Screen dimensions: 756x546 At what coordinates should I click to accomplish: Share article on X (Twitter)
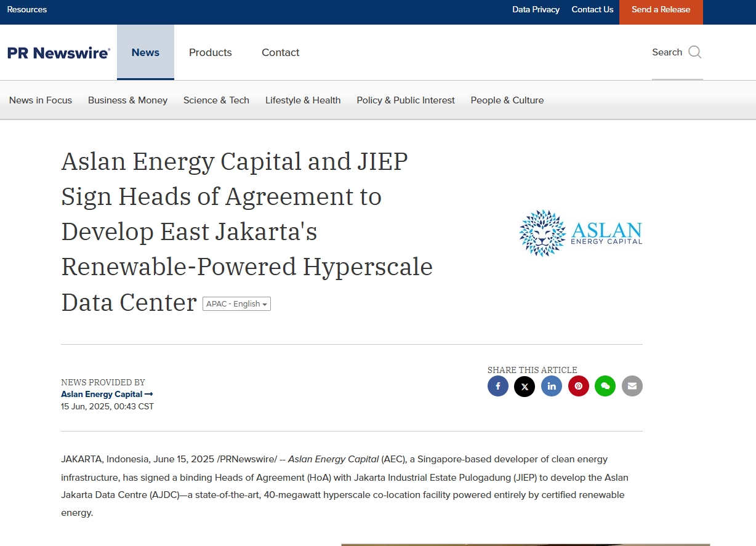tap(525, 386)
